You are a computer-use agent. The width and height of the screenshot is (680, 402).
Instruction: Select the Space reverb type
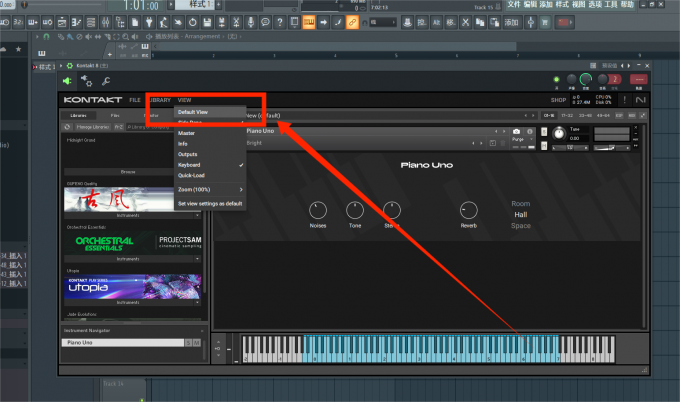(520, 226)
